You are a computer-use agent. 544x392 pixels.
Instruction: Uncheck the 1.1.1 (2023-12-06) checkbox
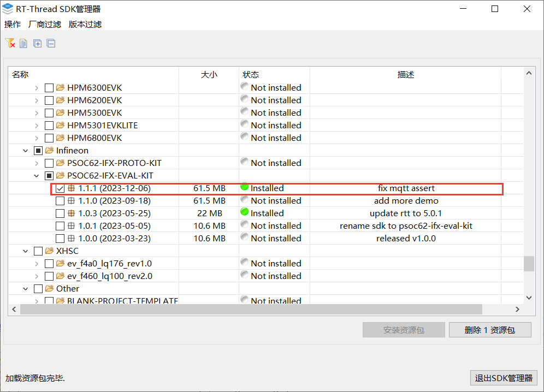pyautogui.click(x=60, y=188)
